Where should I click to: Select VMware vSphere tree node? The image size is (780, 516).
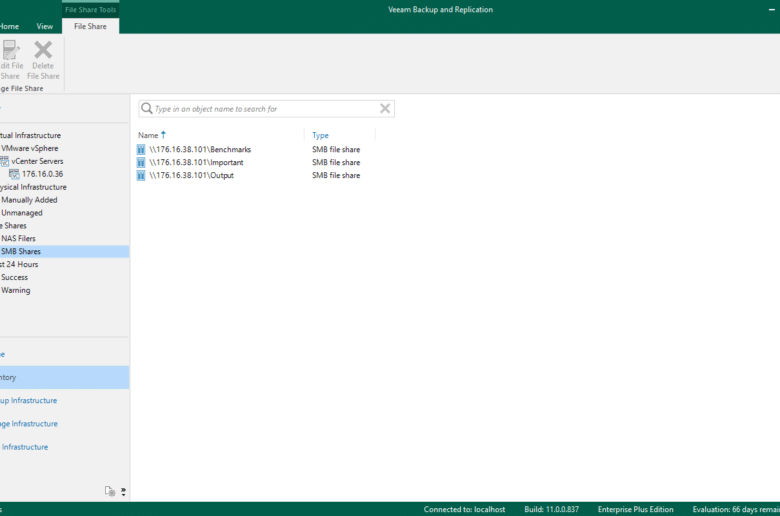29,148
